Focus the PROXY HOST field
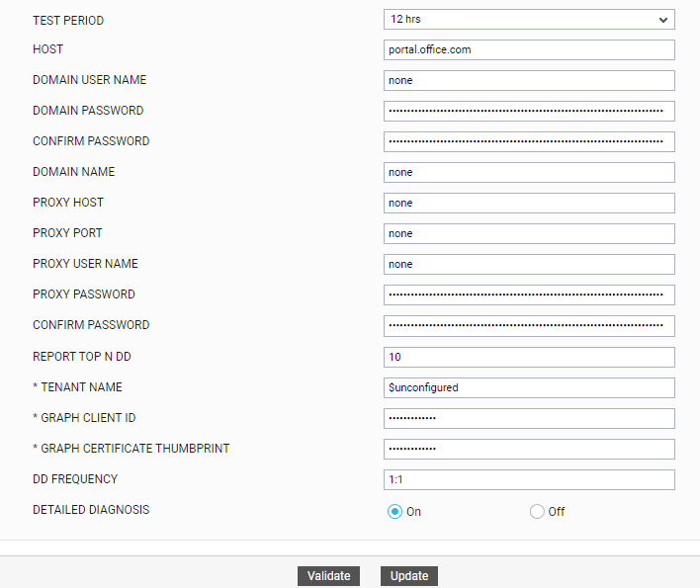 point(529,203)
